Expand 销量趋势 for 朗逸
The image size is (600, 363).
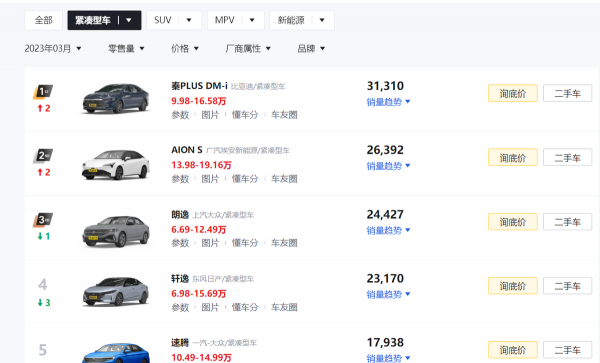click(388, 230)
